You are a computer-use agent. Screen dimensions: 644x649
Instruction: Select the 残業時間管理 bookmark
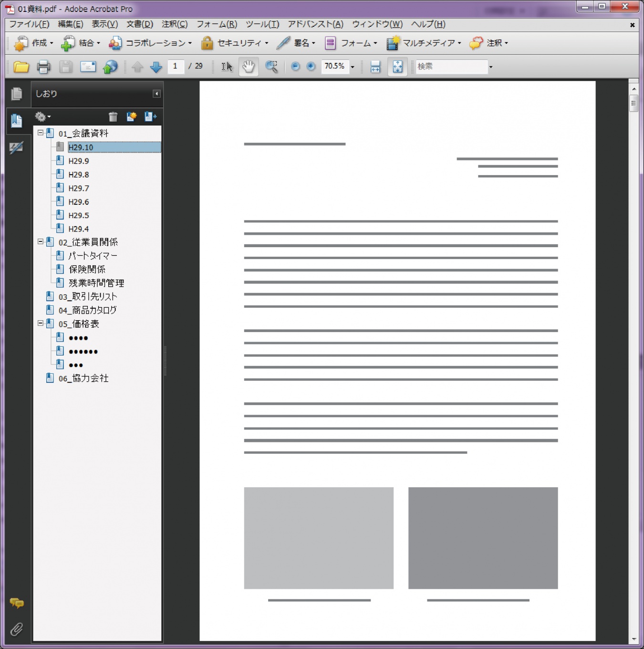click(x=96, y=283)
